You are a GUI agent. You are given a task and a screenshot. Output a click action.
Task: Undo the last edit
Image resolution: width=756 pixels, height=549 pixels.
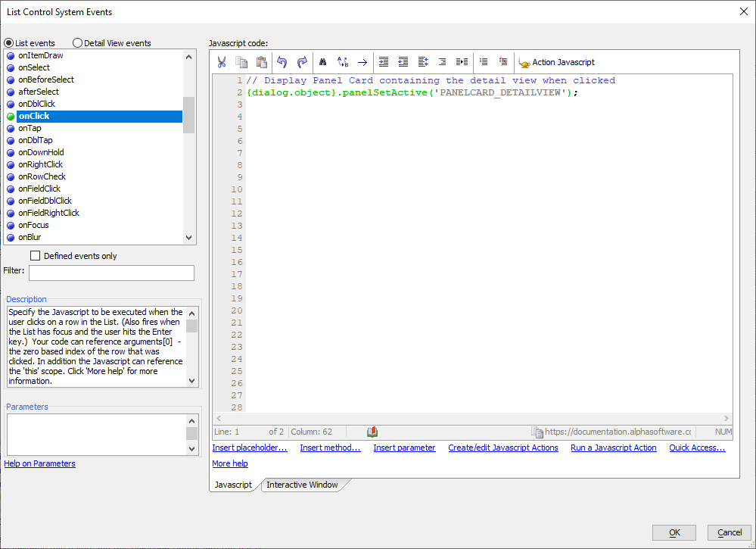click(x=282, y=62)
